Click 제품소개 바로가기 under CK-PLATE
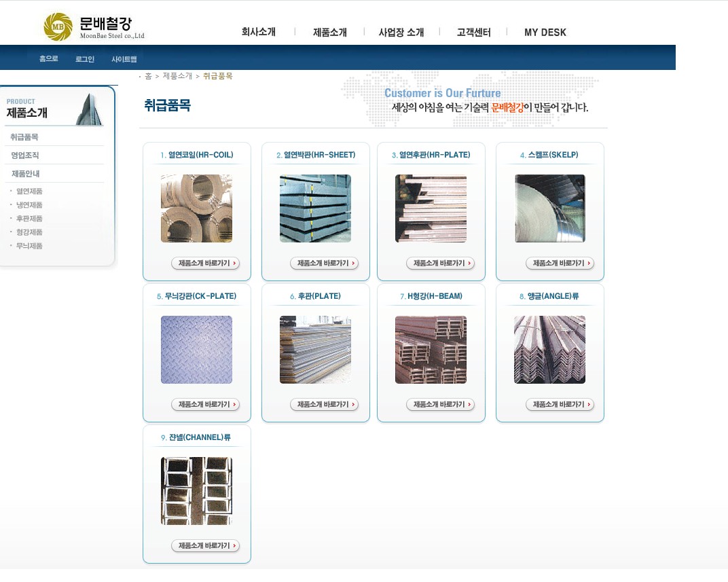 click(x=205, y=404)
